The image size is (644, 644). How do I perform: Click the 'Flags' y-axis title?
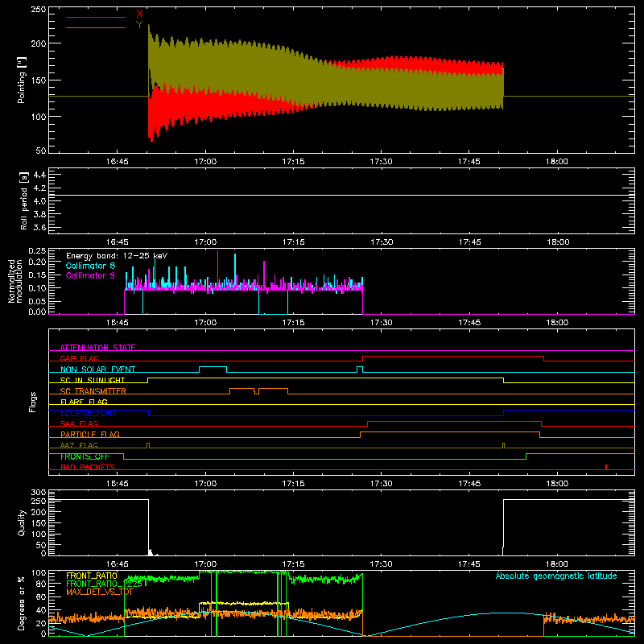point(32,402)
